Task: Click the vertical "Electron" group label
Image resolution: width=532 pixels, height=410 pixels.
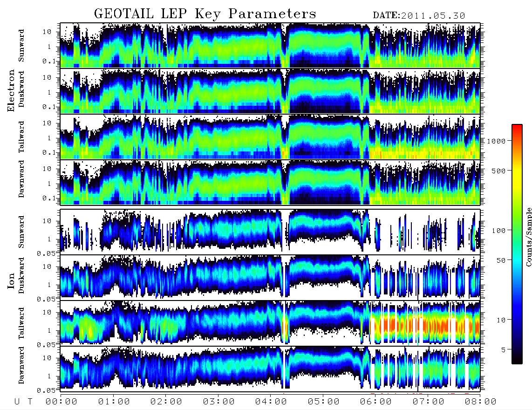Action: (11, 90)
